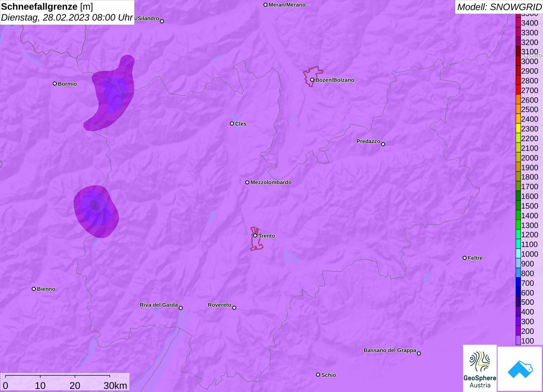Click the 2000 legend value label
This screenshot has height=392, width=543.
click(x=529, y=158)
